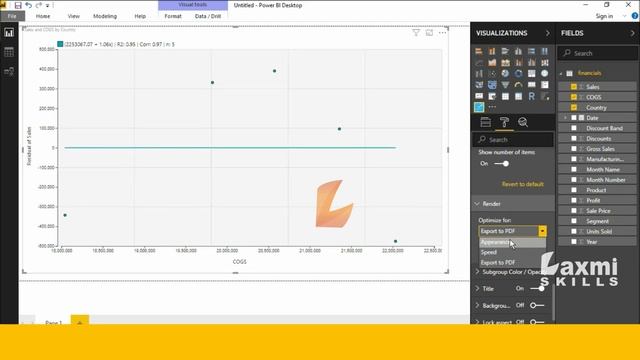The image size is (640, 360).
Task: Switch to Data view in left sidebar
Action: coord(9,52)
